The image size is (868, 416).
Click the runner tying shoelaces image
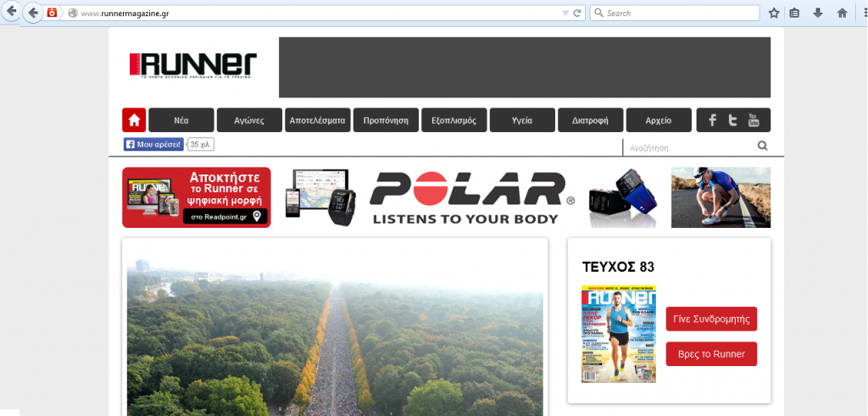click(721, 197)
